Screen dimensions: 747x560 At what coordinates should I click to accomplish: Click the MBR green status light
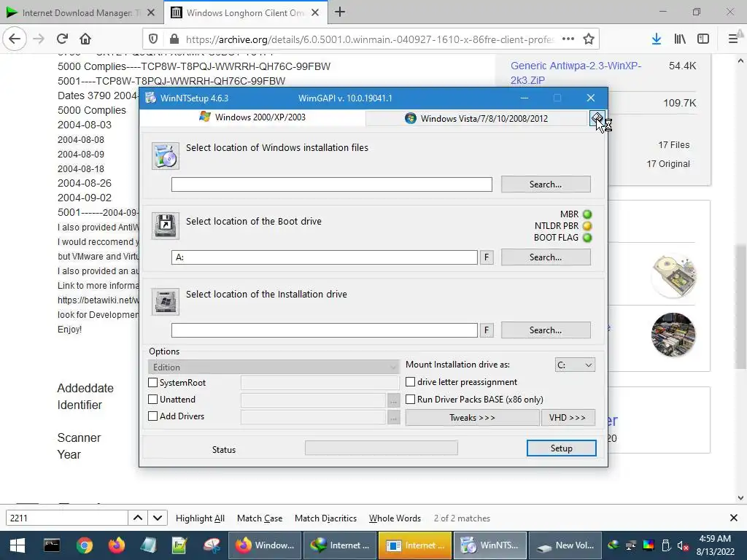[587, 214]
